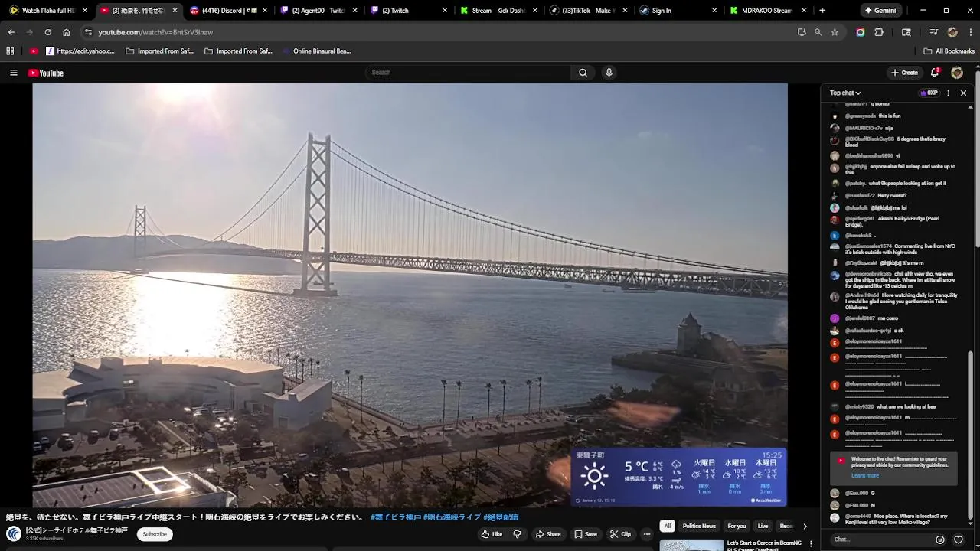Open the Online Binaural Beats bookmark
The height and width of the screenshot is (551, 980).
click(x=316, y=51)
